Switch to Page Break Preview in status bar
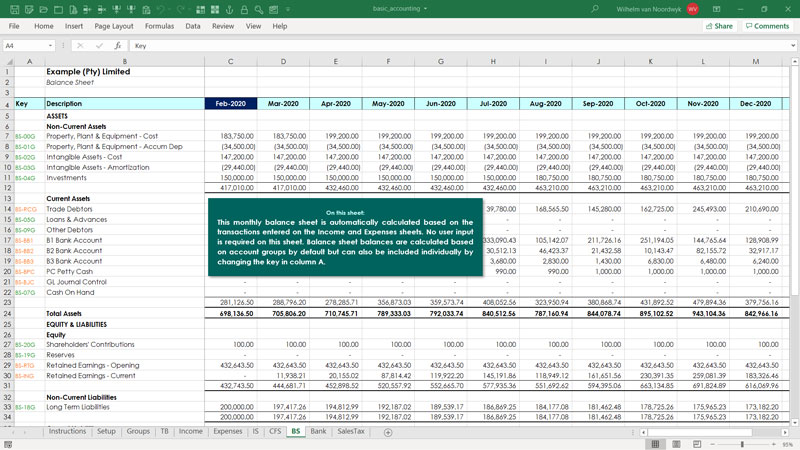The image size is (800, 450). click(x=697, y=444)
